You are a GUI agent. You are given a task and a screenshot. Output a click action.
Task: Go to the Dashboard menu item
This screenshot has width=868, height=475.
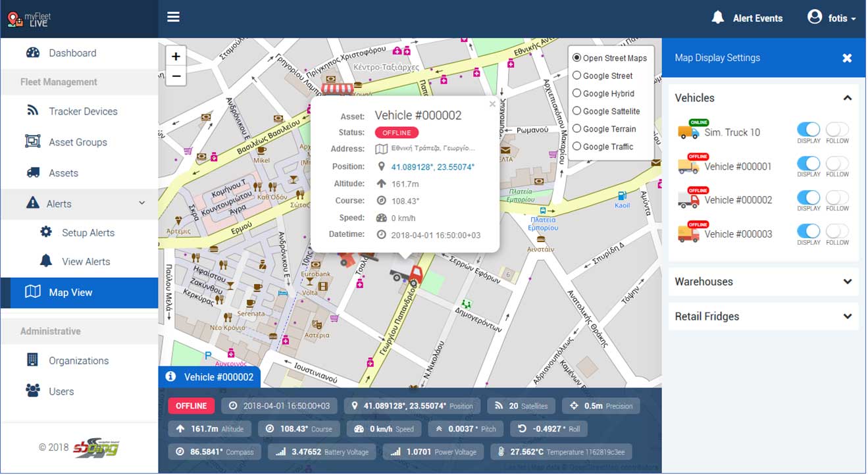tap(72, 53)
